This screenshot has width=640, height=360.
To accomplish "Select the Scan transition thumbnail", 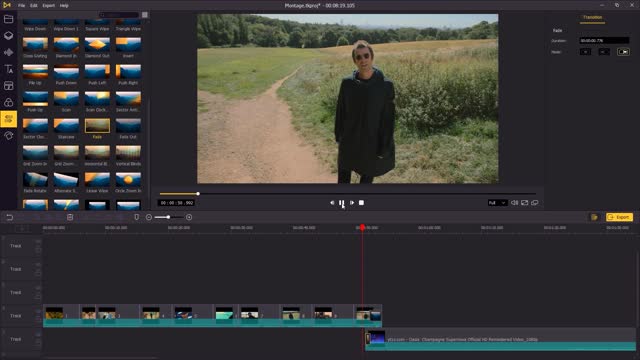I will (x=66, y=99).
